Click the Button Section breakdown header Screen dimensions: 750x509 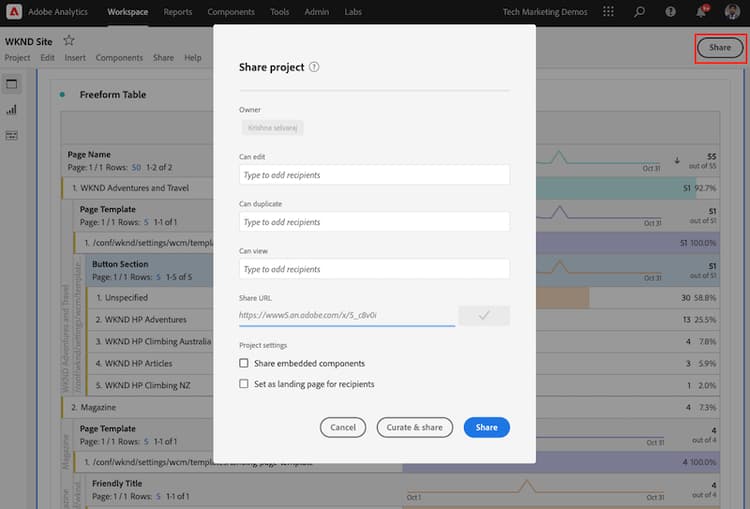pyautogui.click(x=120, y=264)
